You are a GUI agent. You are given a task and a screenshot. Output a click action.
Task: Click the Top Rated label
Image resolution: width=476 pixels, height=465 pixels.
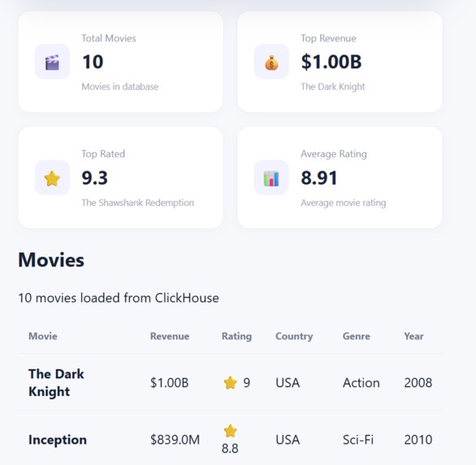(x=103, y=154)
